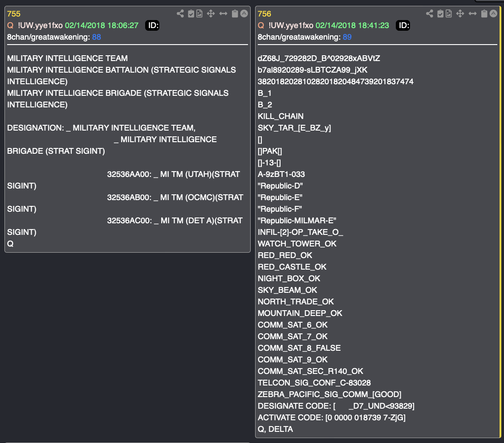Click the "RED_RED_OK" line

[285, 255]
